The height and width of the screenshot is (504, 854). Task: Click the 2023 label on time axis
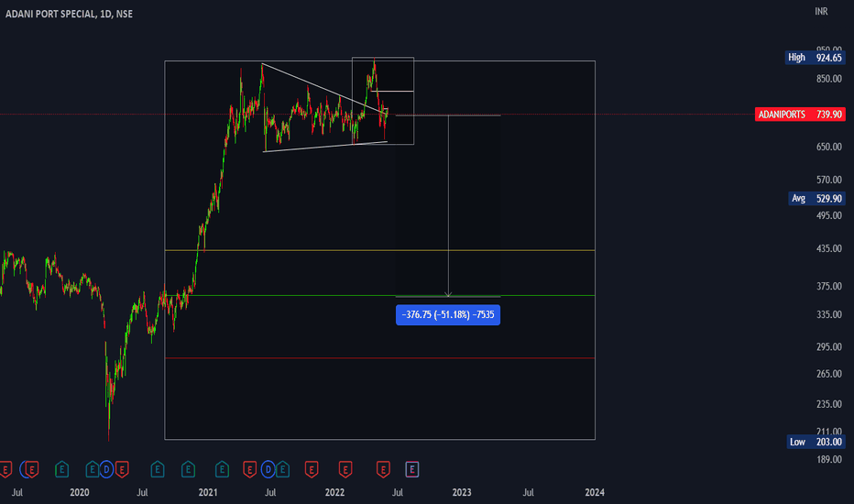click(462, 493)
